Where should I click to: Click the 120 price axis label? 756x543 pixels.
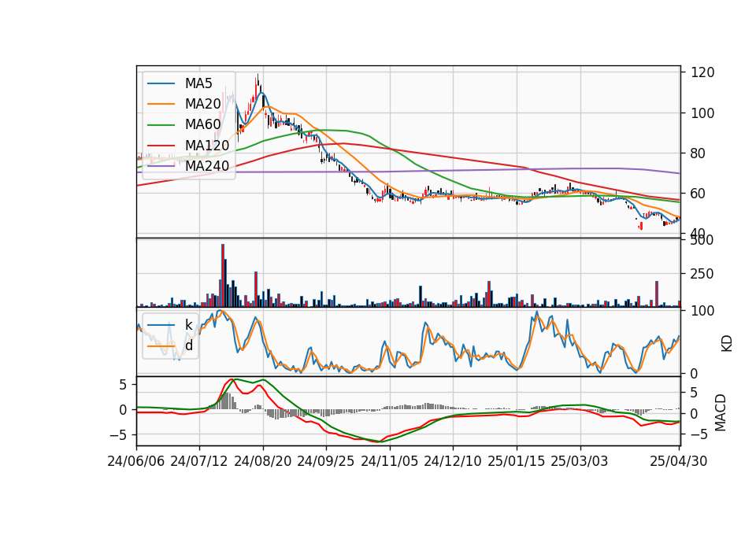coord(702,72)
